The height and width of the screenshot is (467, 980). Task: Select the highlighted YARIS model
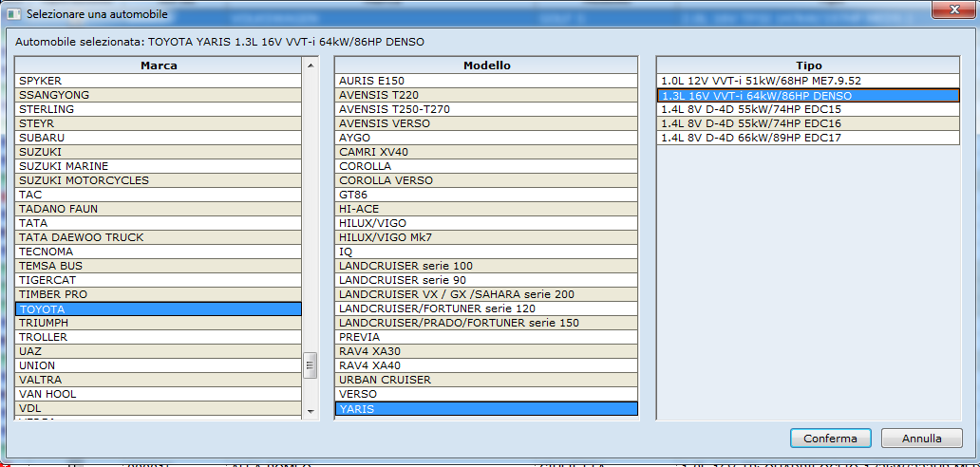[486, 409]
